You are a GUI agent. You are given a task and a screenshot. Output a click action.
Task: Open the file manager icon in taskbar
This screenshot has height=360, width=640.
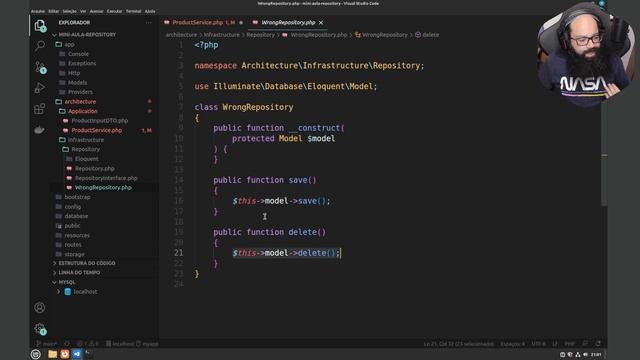click(53, 354)
